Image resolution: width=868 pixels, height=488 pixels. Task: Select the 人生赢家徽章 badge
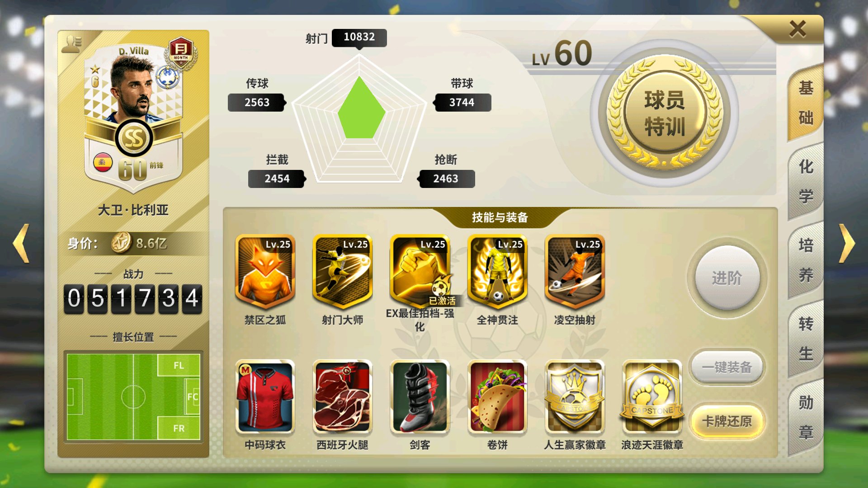pyautogui.click(x=575, y=397)
